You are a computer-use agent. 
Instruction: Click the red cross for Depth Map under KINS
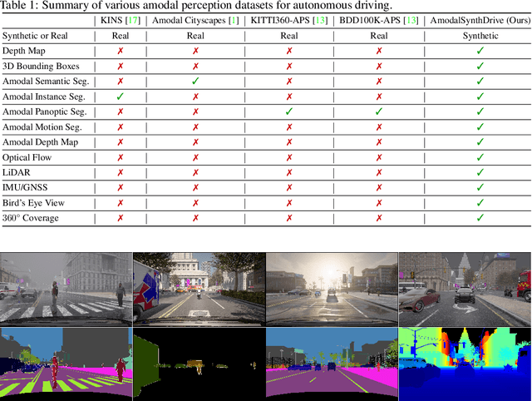[121, 52]
